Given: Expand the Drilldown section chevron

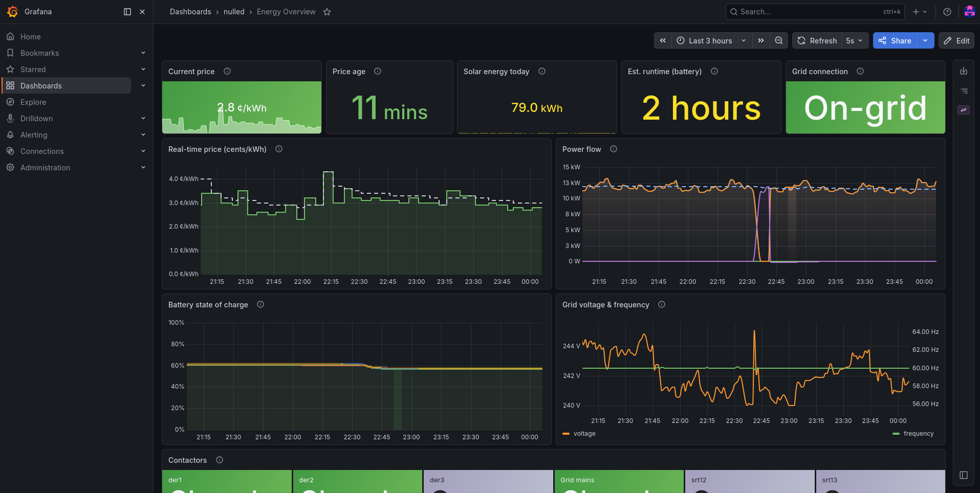Looking at the screenshot, I should [143, 118].
